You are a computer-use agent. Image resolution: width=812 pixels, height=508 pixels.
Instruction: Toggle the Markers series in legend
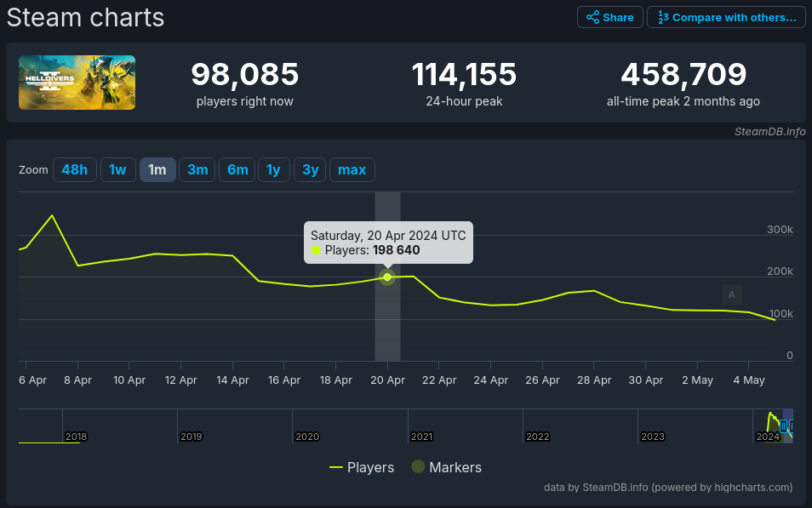[x=446, y=468]
